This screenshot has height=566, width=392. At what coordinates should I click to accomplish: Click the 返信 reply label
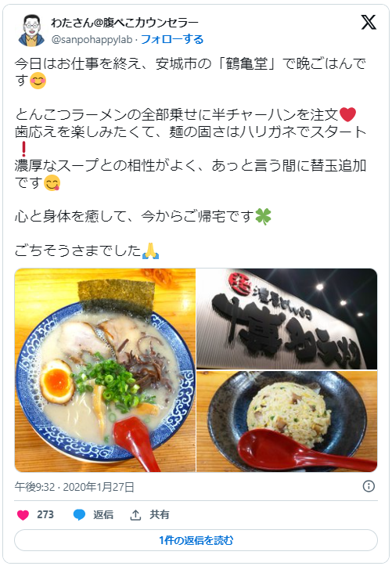tap(103, 515)
